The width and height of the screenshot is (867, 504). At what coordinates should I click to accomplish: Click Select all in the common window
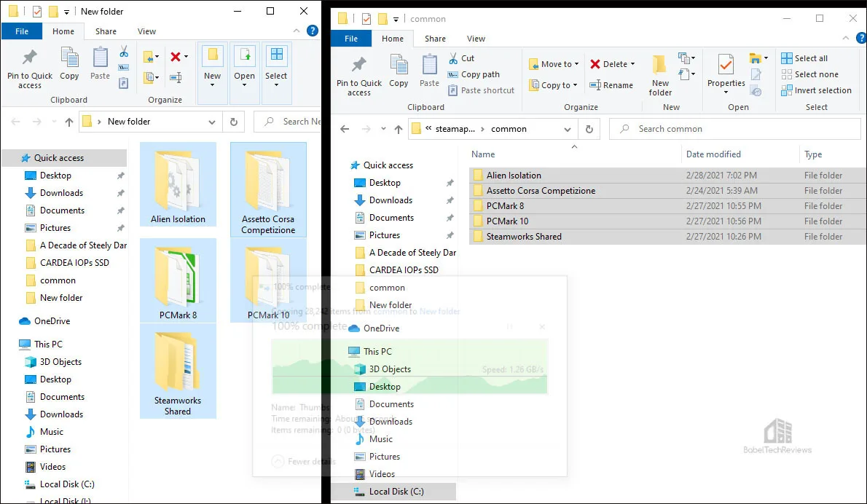[804, 58]
